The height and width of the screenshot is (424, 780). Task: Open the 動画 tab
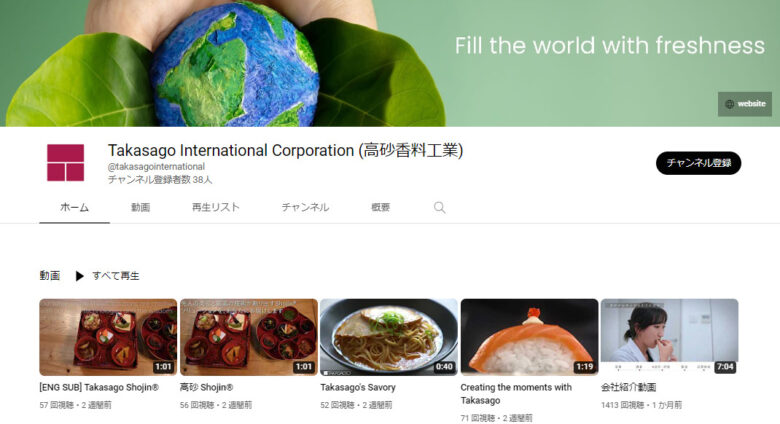[x=140, y=208]
